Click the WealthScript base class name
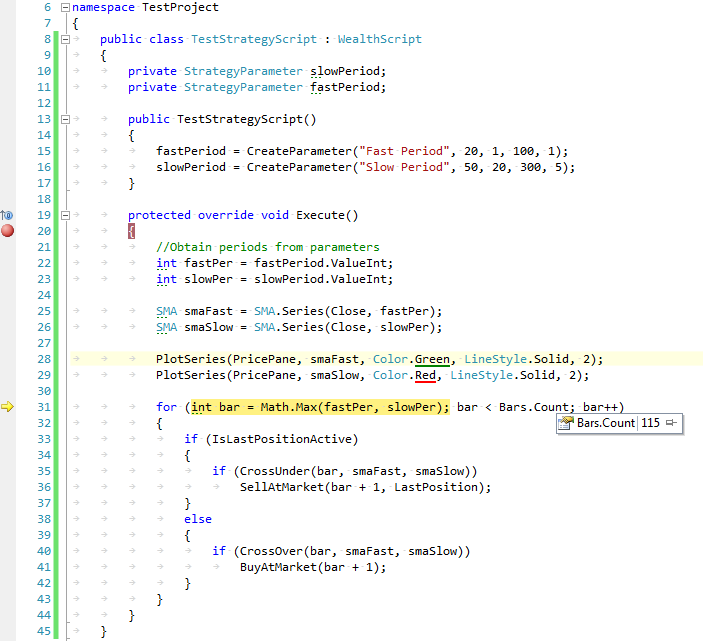The width and height of the screenshot is (703, 641). click(x=379, y=39)
